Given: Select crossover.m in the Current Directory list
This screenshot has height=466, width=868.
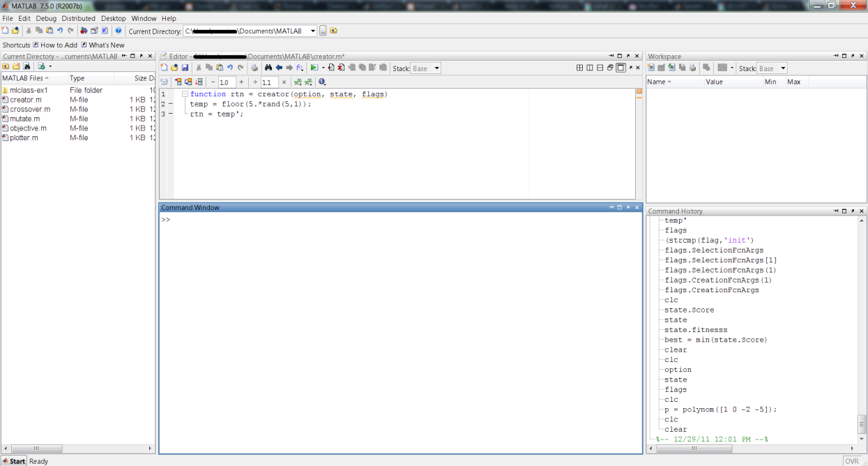Looking at the screenshot, I should click(29, 109).
